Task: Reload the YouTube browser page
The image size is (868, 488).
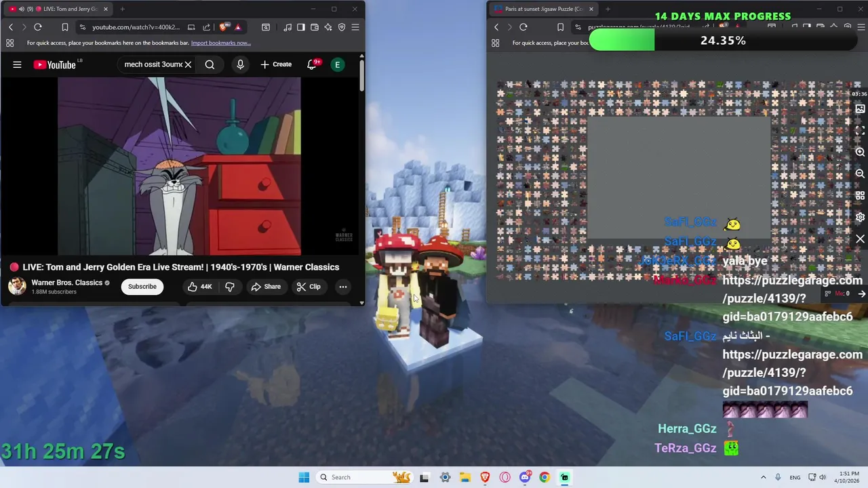Action: click(38, 27)
